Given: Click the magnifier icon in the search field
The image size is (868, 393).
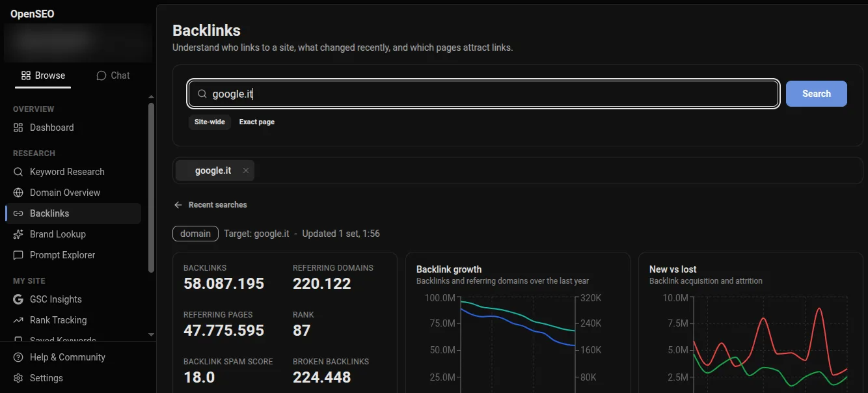Looking at the screenshot, I should 202,94.
